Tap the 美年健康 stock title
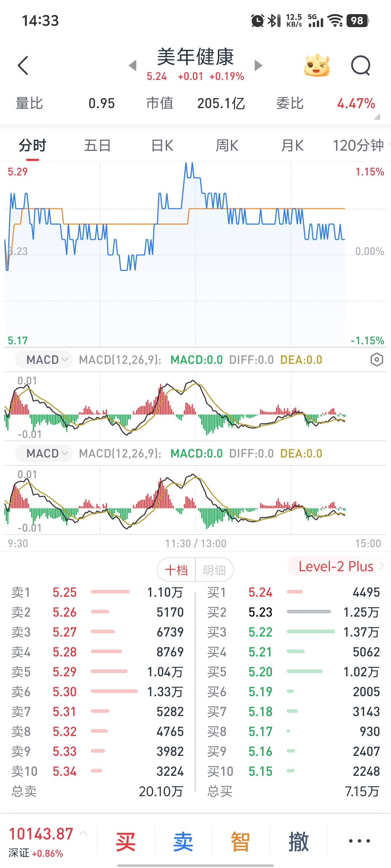 point(195,57)
